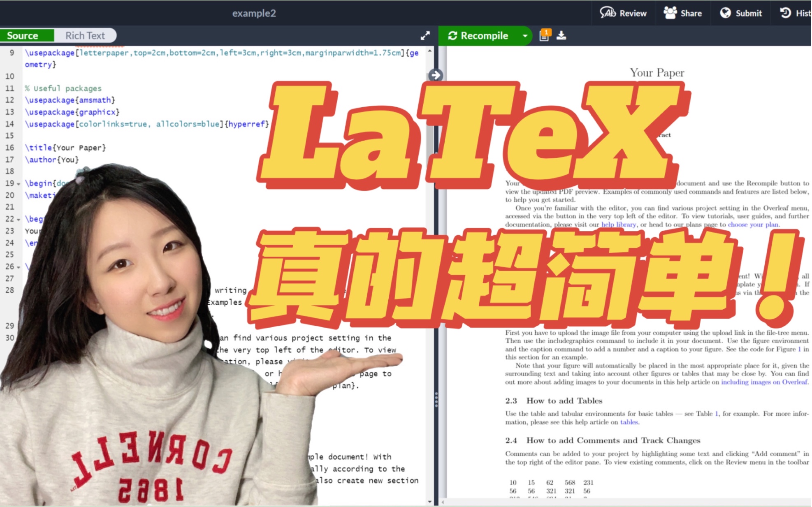The height and width of the screenshot is (507, 812).
Task: Click the 2.4 Comments and Track Changes heading
Action: tap(603, 440)
